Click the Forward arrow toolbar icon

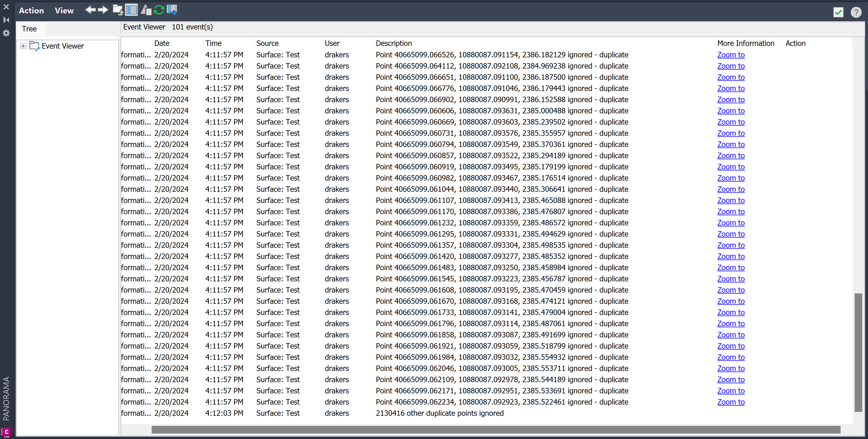(x=103, y=10)
